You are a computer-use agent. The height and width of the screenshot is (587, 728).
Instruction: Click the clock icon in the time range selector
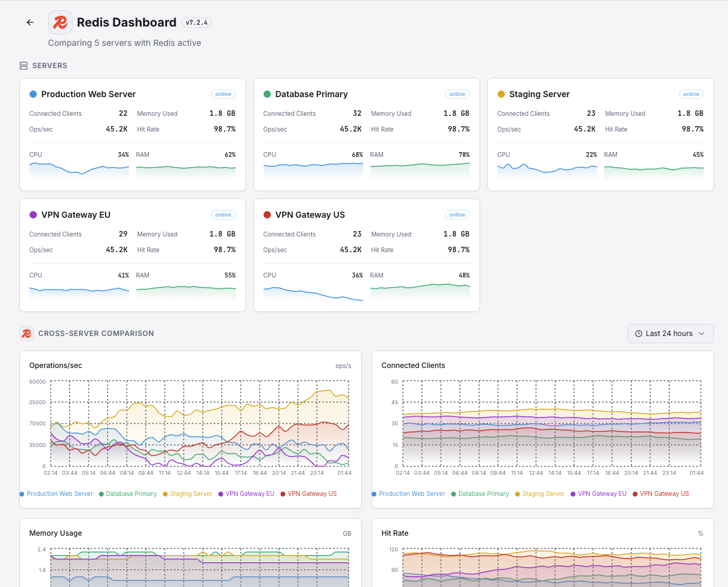coord(638,333)
